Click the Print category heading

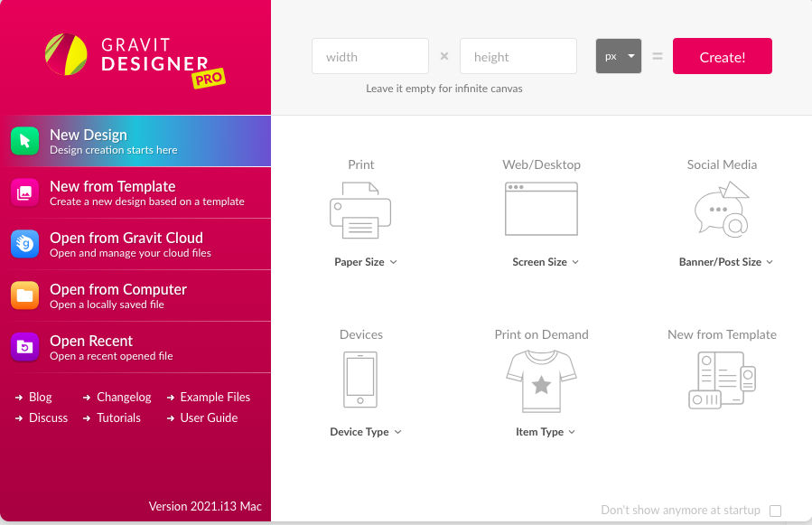point(361,164)
